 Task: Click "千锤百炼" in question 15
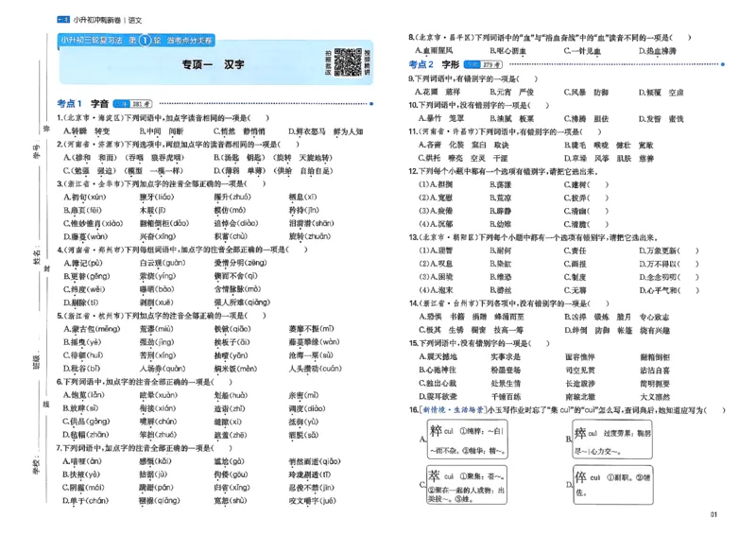pos(506,397)
